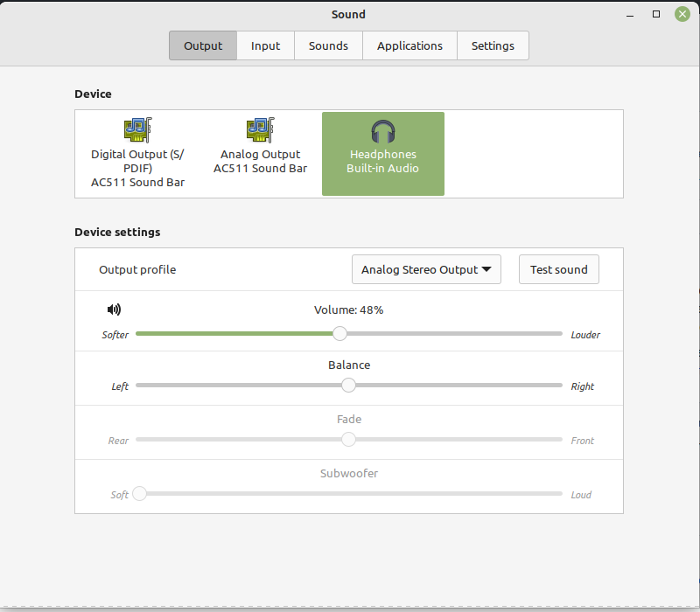Click the Louder label on the volume row

584,334
